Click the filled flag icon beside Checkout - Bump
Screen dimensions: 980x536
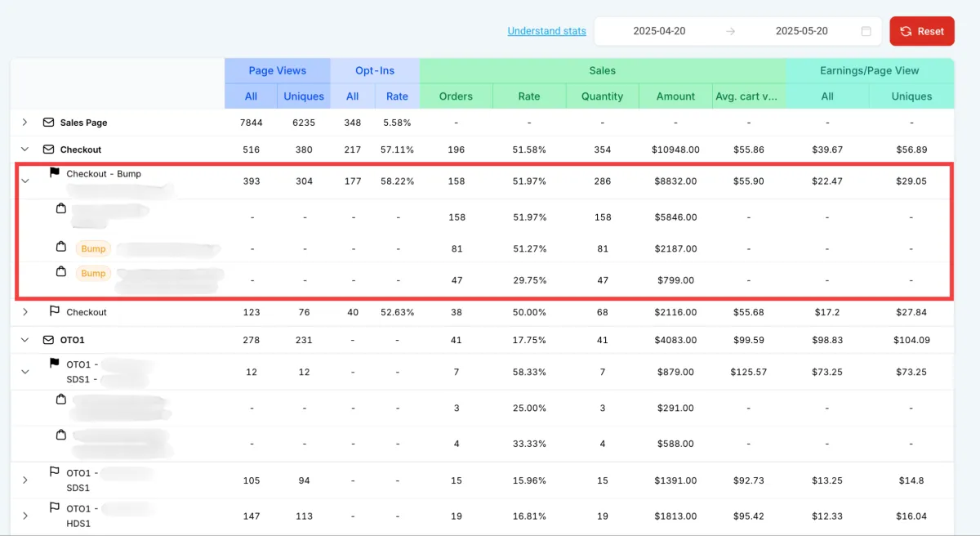point(55,173)
